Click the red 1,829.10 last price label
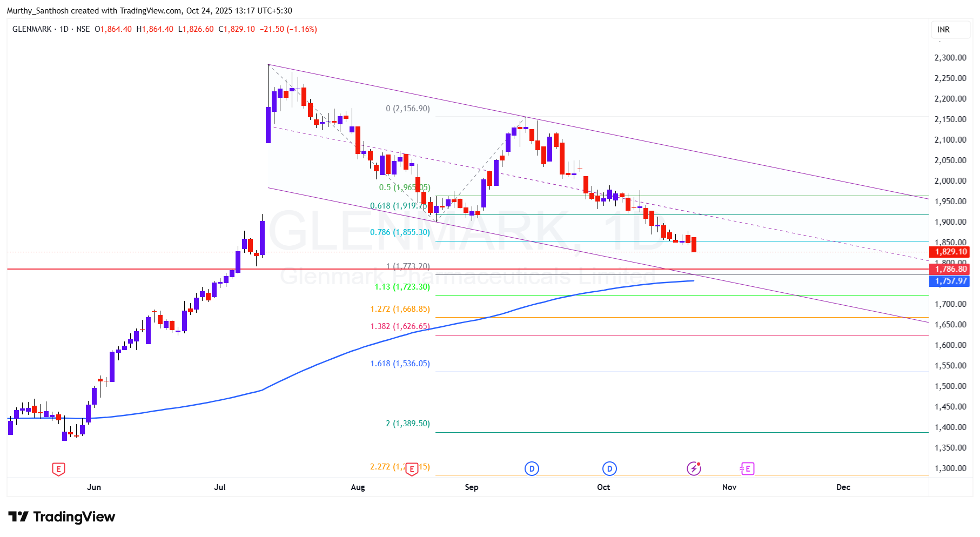Image resolution: width=980 pixels, height=537 pixels. click(x=949, y=252)
